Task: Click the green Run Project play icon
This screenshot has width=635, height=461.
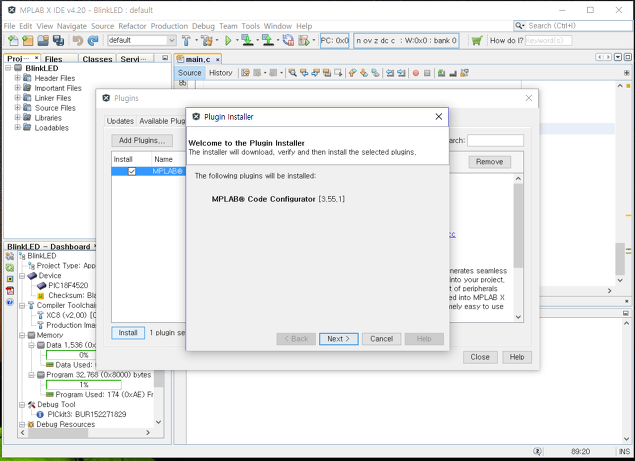Action: click(x=228, y=41)
